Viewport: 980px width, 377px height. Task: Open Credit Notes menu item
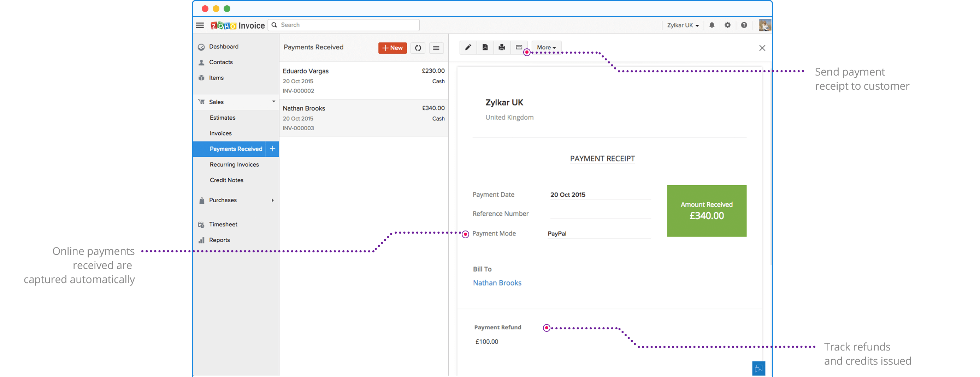click(226, 180)
